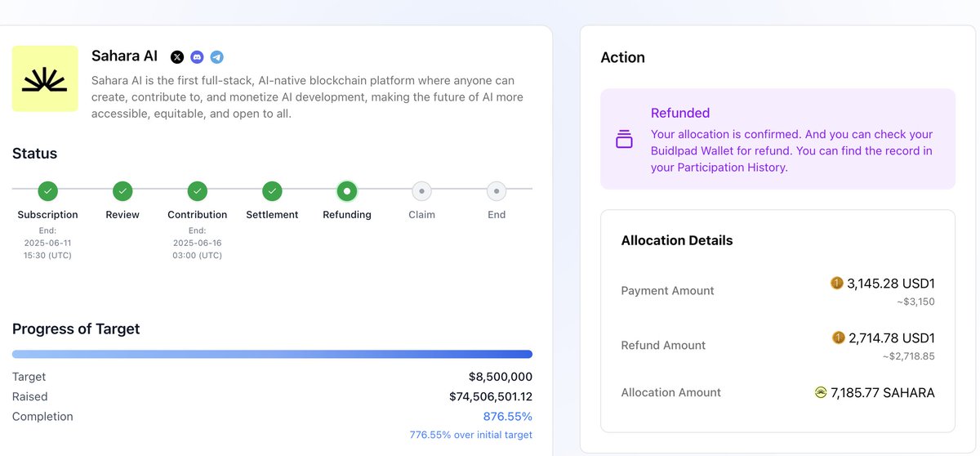The width and height of the screenshot is (980, 456).
Task: Click the Sahara AI description paragraph
Action: (x=307, y=97)
